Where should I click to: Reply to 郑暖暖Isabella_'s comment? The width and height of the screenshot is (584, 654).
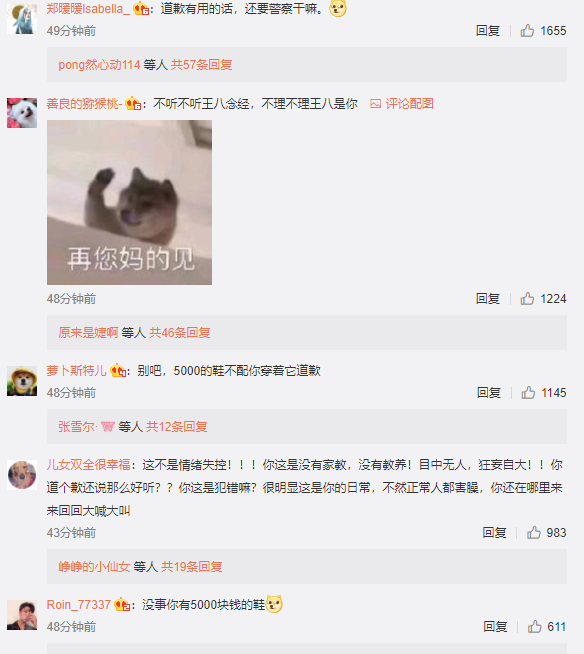[x=488, y=30]
